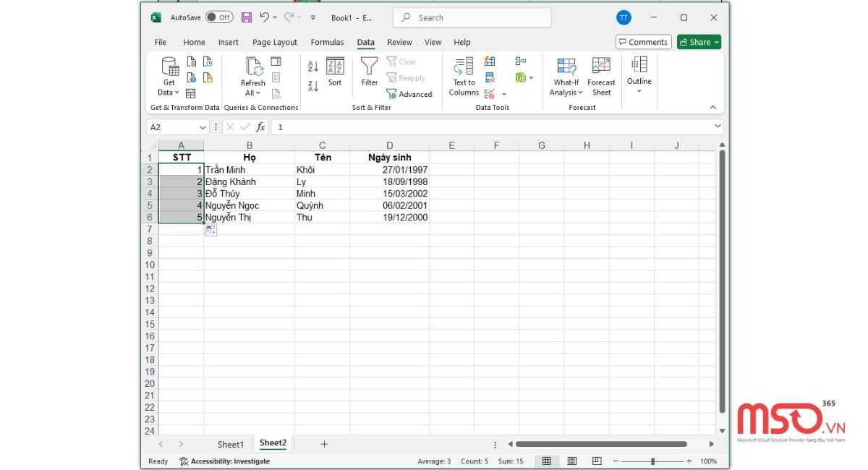Enable the Filter funnel
868x470 pixels.
point(370,72)
